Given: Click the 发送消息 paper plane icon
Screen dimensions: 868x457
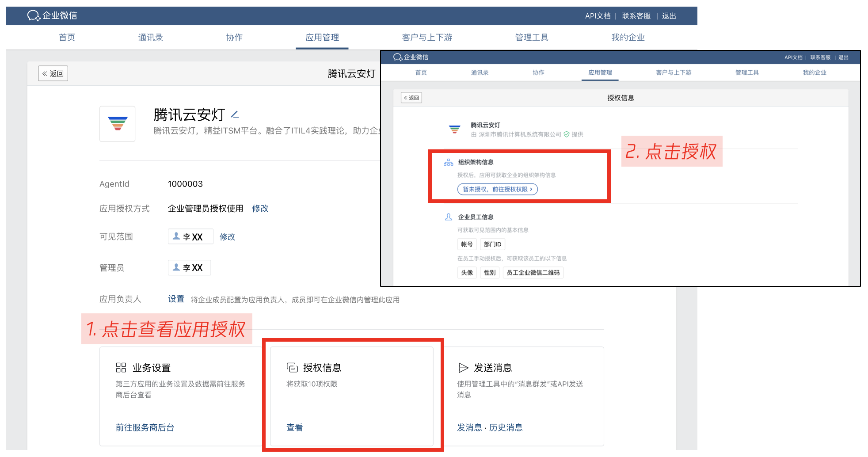Looking at the screenshot, I should 463,367.
